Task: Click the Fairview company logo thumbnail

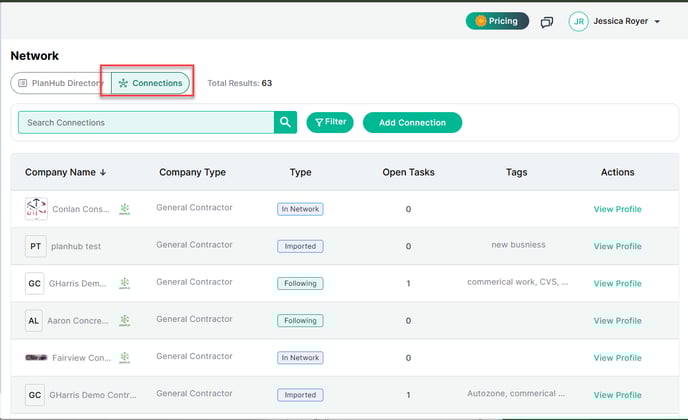Action: tap(35, 357)
